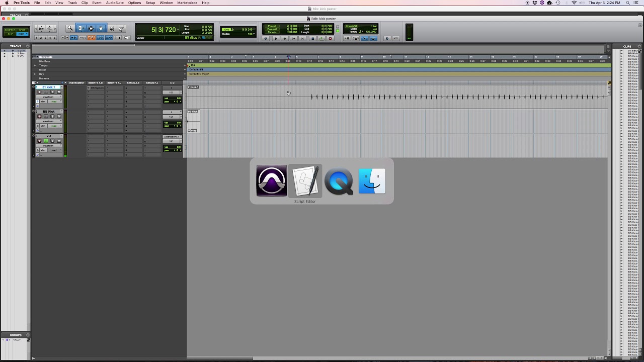This screenshot has width=644, height=362.
Task: Click the Fast Forward transport button
Action: 293,38
